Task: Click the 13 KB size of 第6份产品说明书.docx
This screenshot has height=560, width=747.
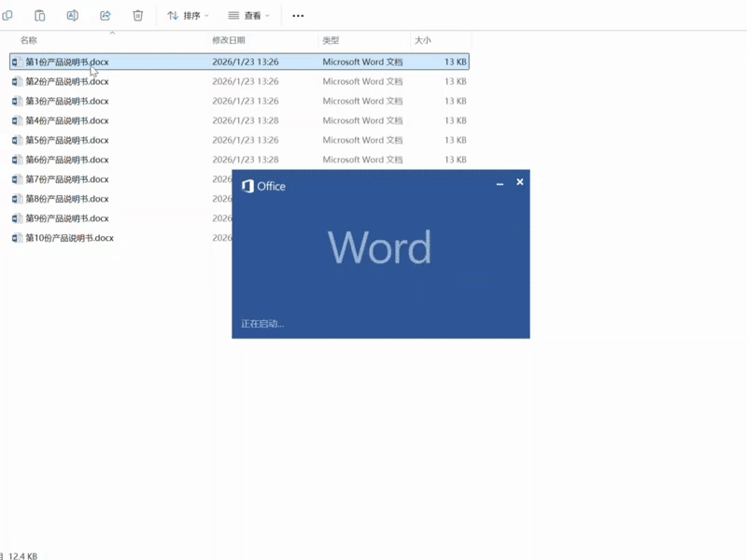Action: (456, 160)
